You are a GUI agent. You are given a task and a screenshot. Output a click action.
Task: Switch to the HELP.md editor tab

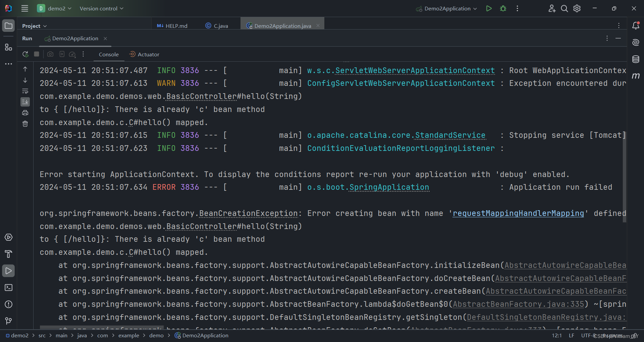pos(172,26)
